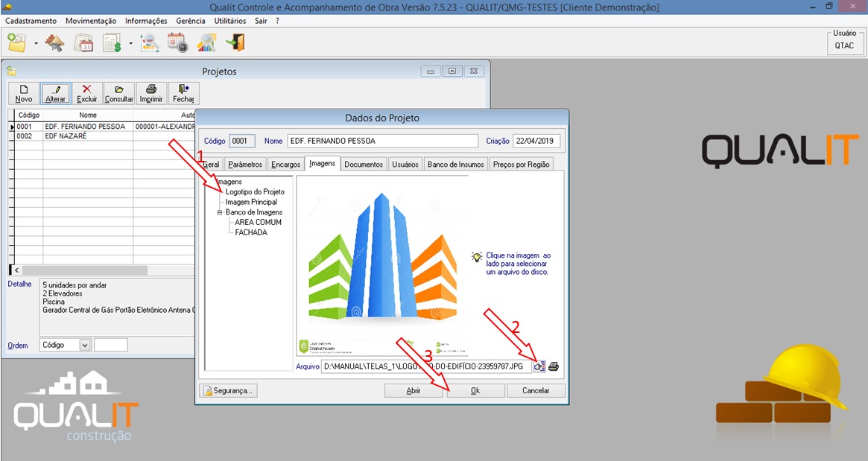Select Banco de Imagens tree item
Screen dimensions: 868x461
[253, 212]
